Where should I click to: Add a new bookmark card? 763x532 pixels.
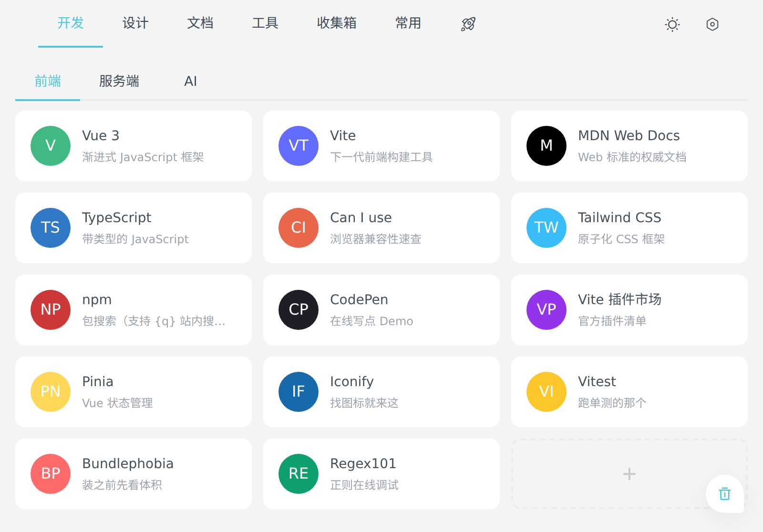click(629, 474)
